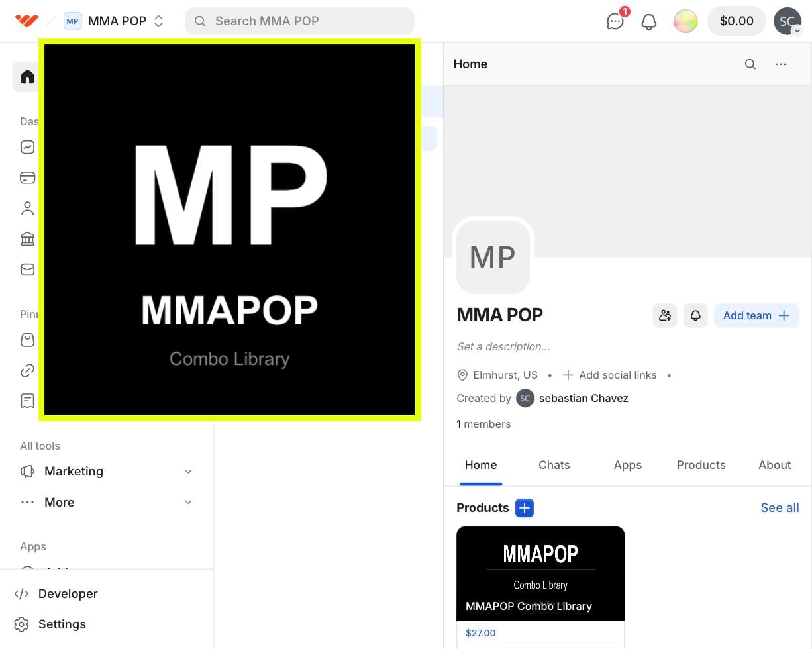Click the colorful gradient orb in top bar

tap(685, 21)
